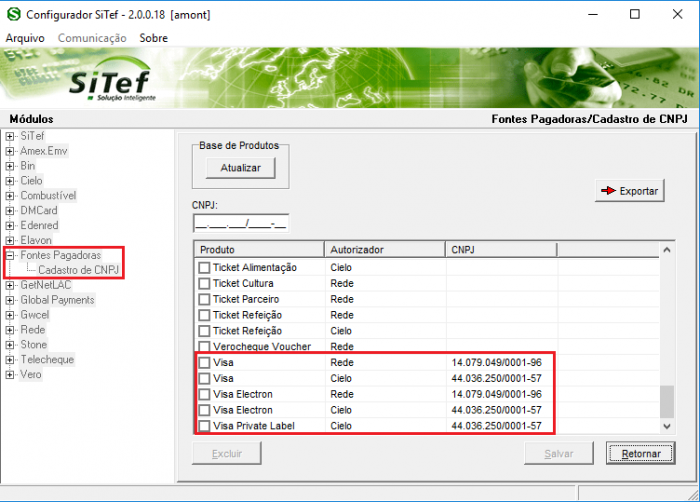Check the Visa Electron Cielo checkbox
Viewport: 700px width, 502px height.
[204, 410]
